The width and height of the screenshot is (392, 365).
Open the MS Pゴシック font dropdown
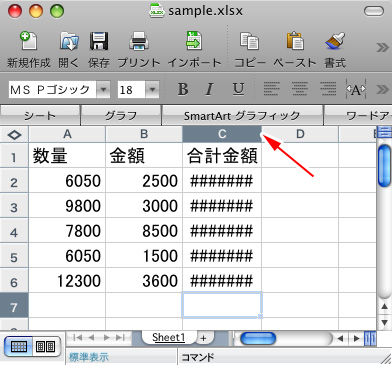coord(103,89)
